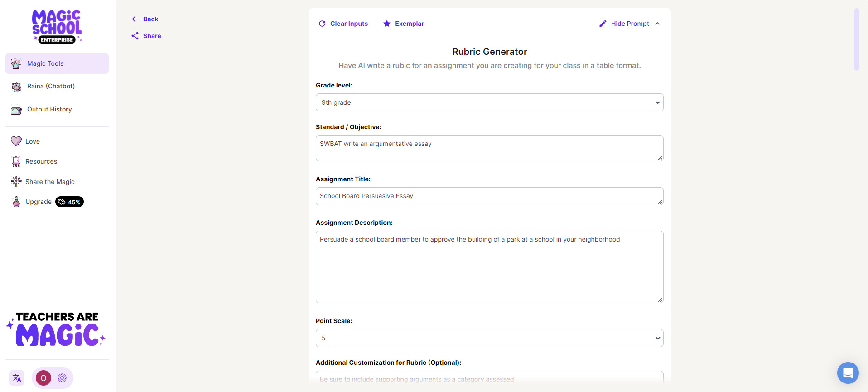This screenshot has width=868, height=392.
Task: Go Back using the arrow link
Action: click(145, 19)
